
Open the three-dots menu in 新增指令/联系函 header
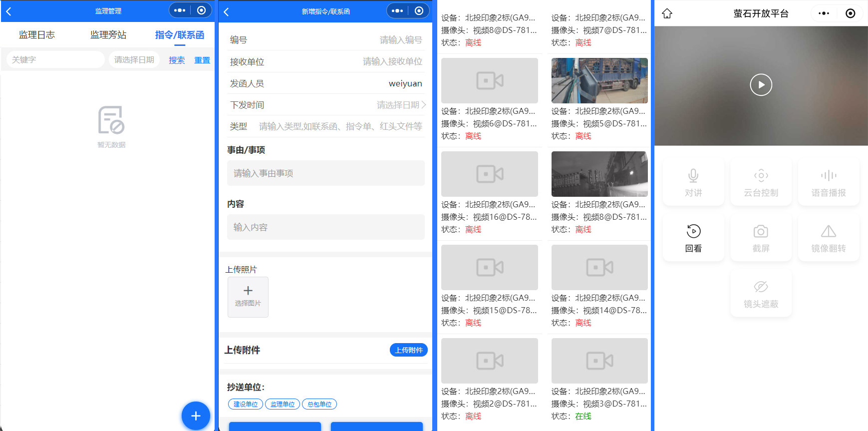point(397,11)
